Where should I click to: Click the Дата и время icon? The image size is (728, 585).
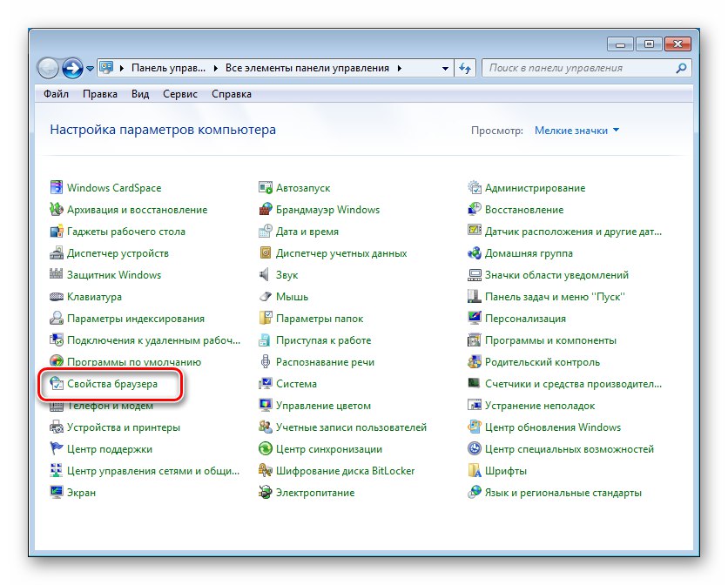[x=265, y=232]
